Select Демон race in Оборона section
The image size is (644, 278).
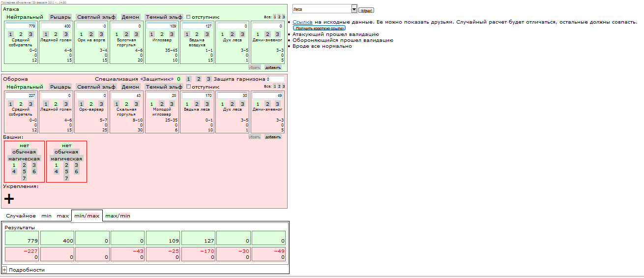[130, 87]
